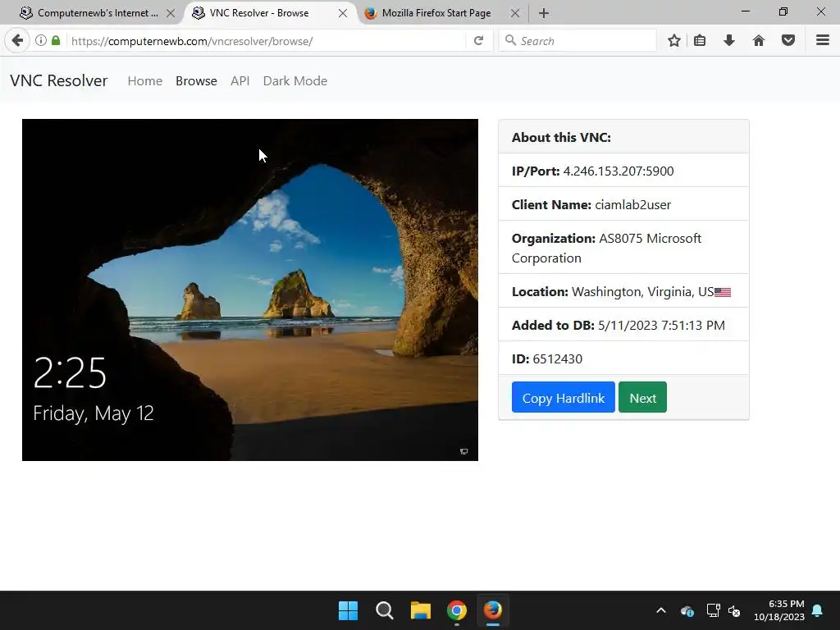Click the About this VNC header
840x630 pixels.
click(561, 137)
